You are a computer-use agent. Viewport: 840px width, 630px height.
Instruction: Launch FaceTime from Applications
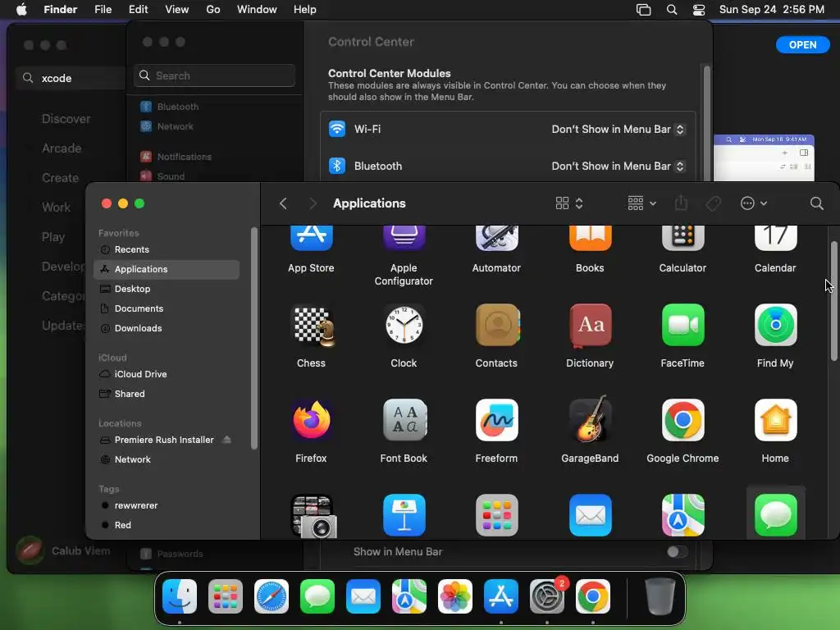(682, 325)
